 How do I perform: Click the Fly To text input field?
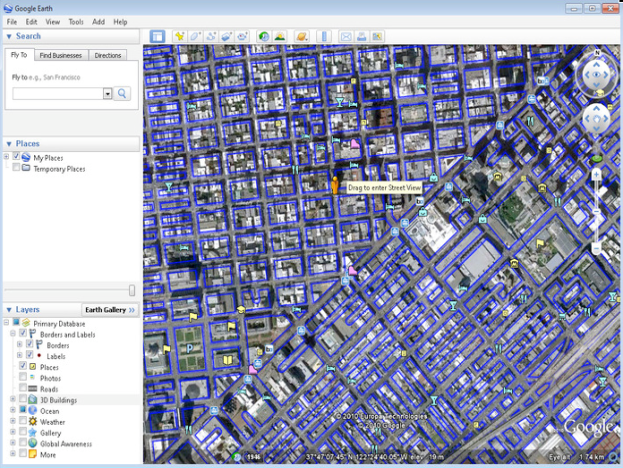point(58,94)
